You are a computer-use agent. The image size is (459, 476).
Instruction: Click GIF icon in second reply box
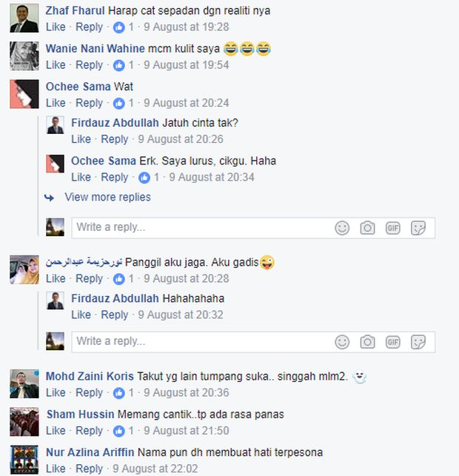393,342
